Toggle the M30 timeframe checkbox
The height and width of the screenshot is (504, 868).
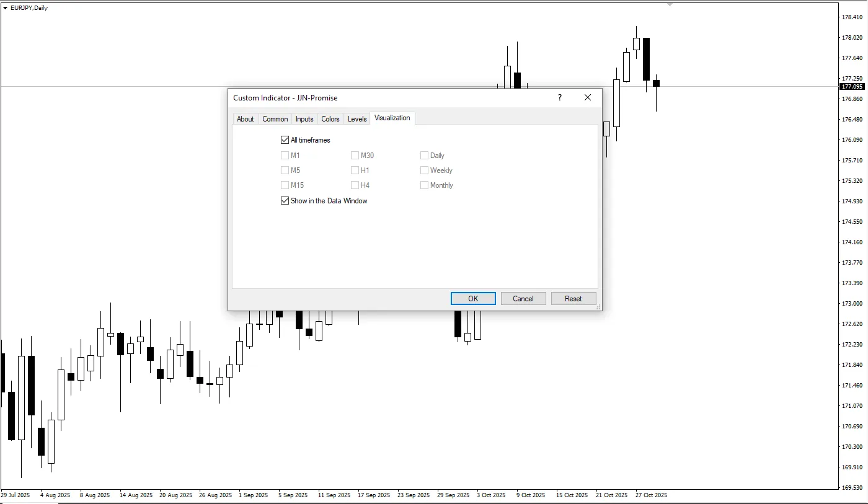click(x=355, y=156)
